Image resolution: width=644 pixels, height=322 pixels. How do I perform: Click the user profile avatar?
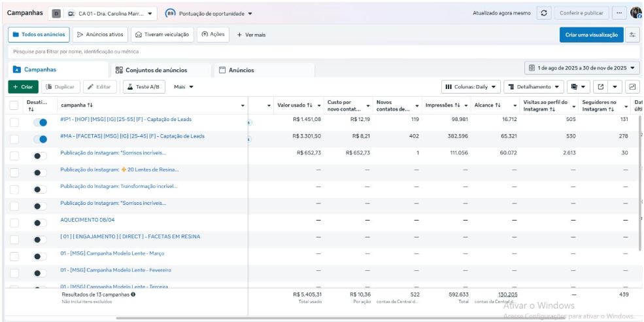point(636,13)
